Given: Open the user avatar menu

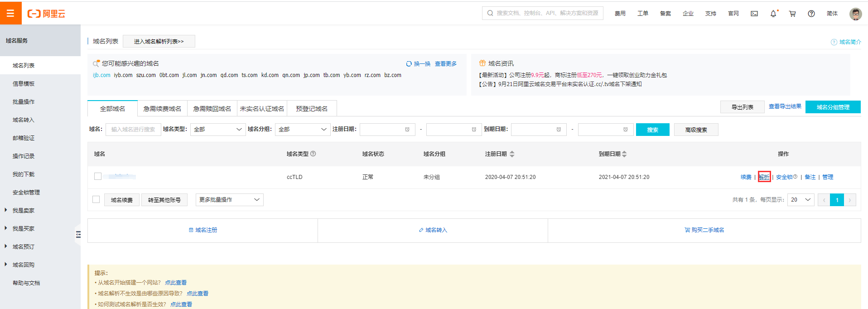Looking at the screenshot, I should 856,14.
